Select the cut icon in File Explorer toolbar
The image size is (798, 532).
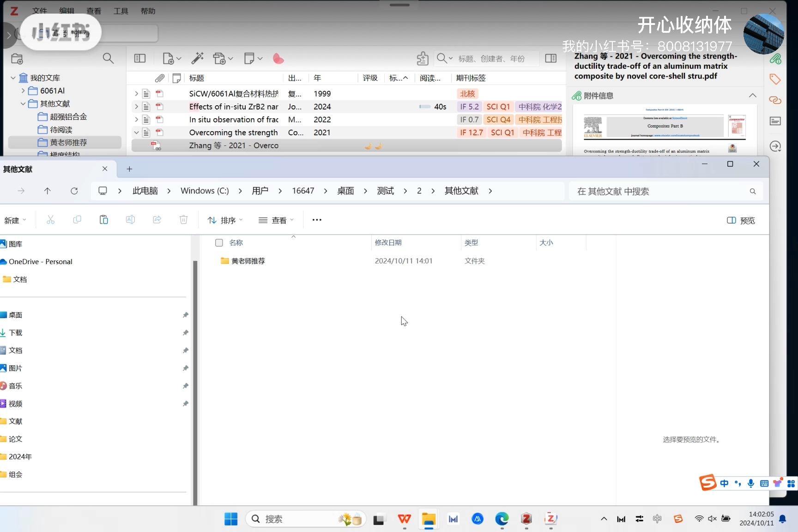click(50, 220)
